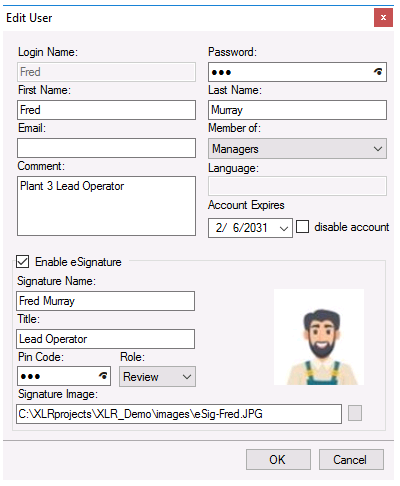Toggle the Enable eSignature checkbox

point(23,261)
